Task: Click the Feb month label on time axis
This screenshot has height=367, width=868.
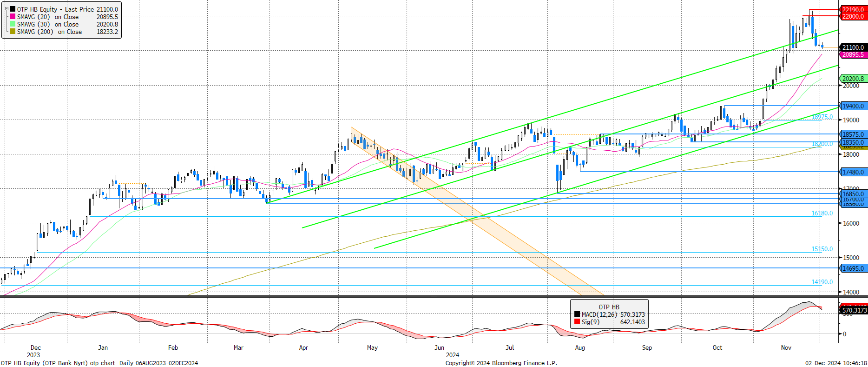Action: [x=173, y=347]
